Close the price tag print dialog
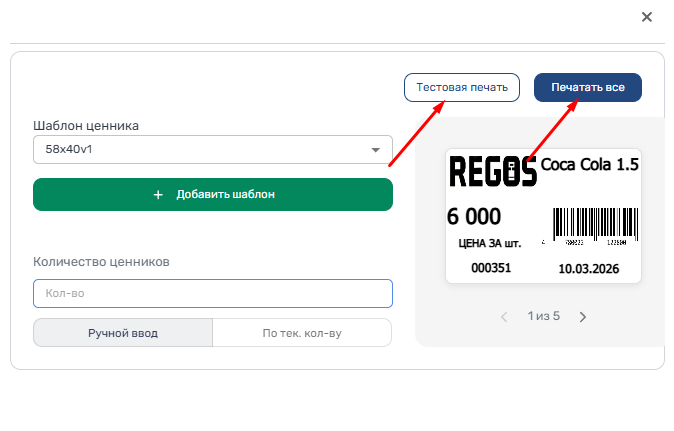This screenshot has width=674, height=431. click(646, 17)
